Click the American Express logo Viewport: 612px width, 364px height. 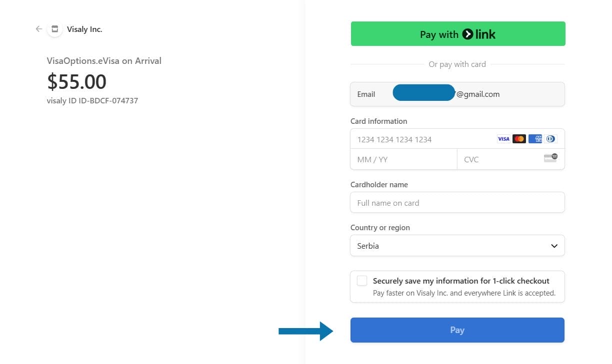tap(535, 139)
